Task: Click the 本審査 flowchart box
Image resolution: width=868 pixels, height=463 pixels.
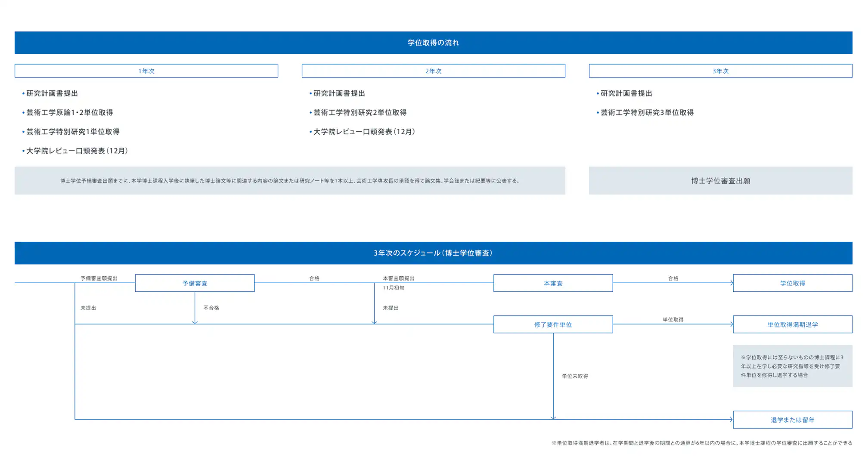Action: coord(553,283)
